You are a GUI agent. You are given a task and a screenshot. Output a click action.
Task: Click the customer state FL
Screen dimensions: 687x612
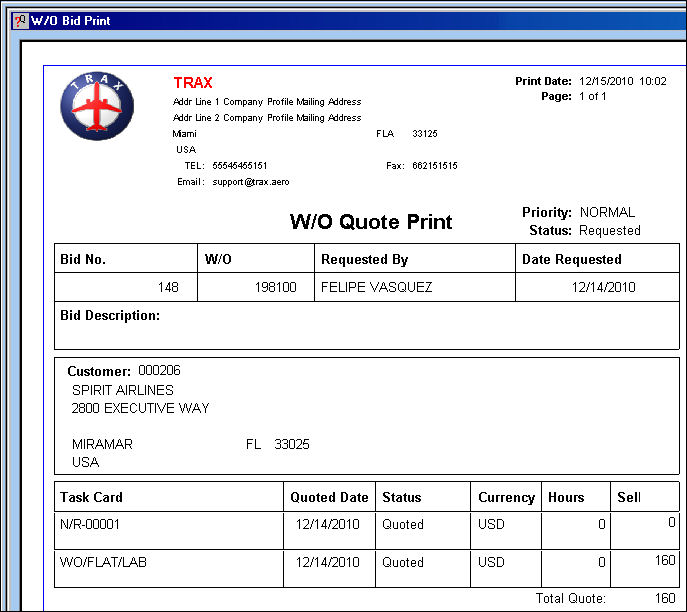pos(253,444)
